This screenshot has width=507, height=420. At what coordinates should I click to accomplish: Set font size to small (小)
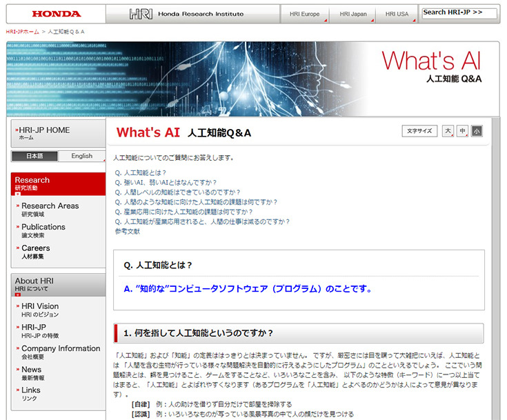pyautogui.click(x=477, y=131)
